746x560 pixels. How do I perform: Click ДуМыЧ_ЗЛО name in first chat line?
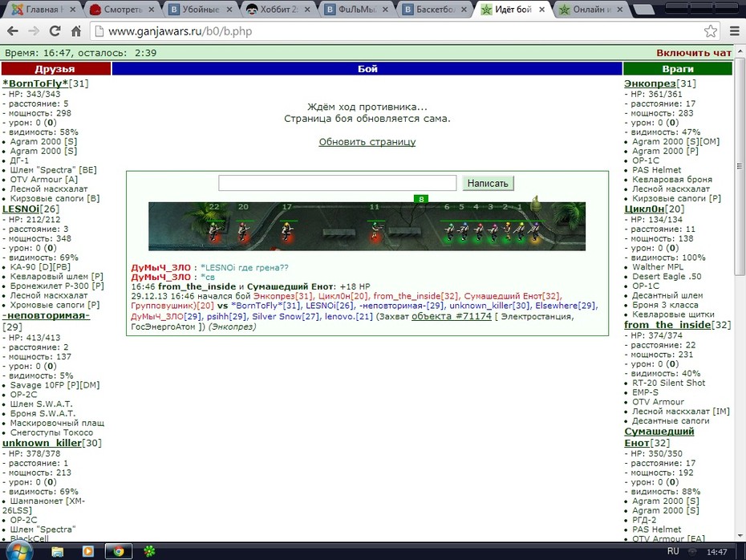click(x=160, y=267)
